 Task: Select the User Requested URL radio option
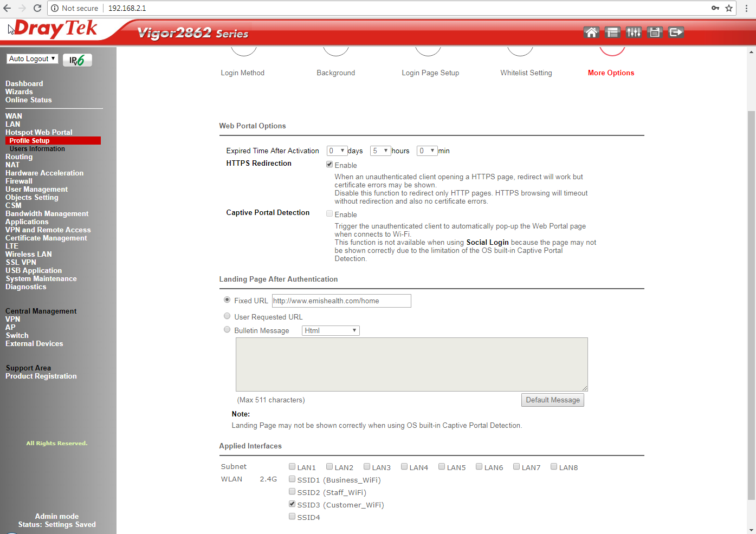[227, 316]
